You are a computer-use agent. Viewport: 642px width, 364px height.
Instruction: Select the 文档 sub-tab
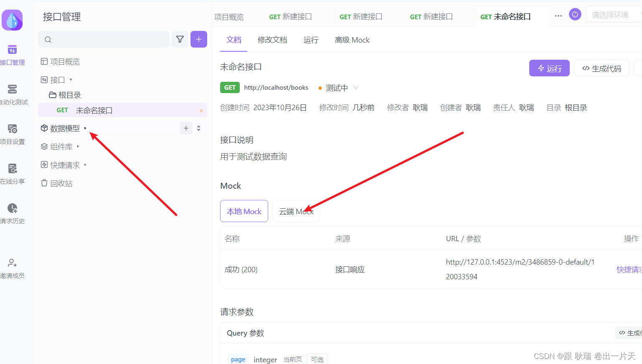click(x=234, y=40)
